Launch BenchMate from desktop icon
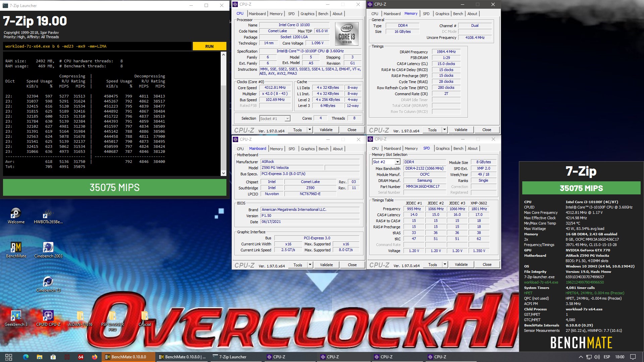644x362 pixels. pyautogui.click(x=16, y=250)
